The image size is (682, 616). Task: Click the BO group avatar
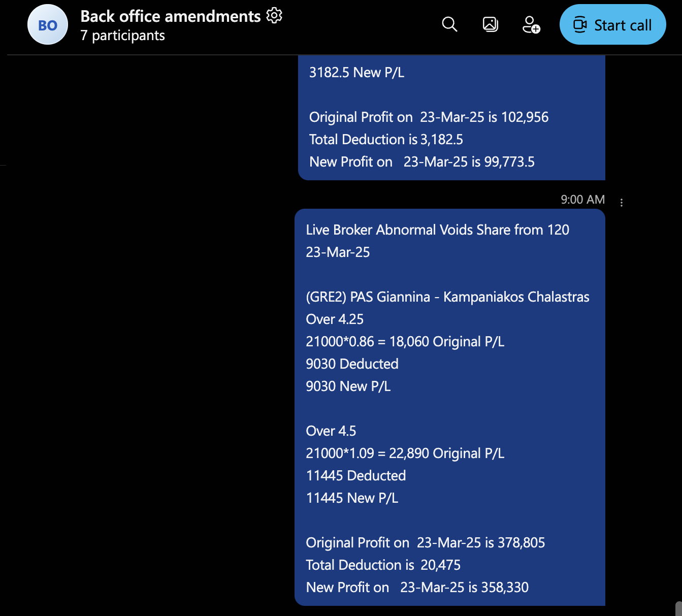[x=48, y=25]
